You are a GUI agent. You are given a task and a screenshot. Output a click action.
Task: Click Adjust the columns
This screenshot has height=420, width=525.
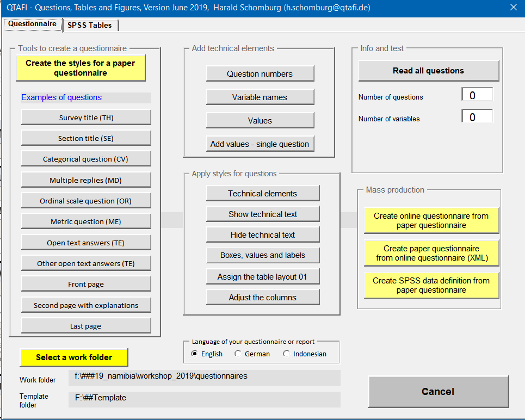click(263, 298)
